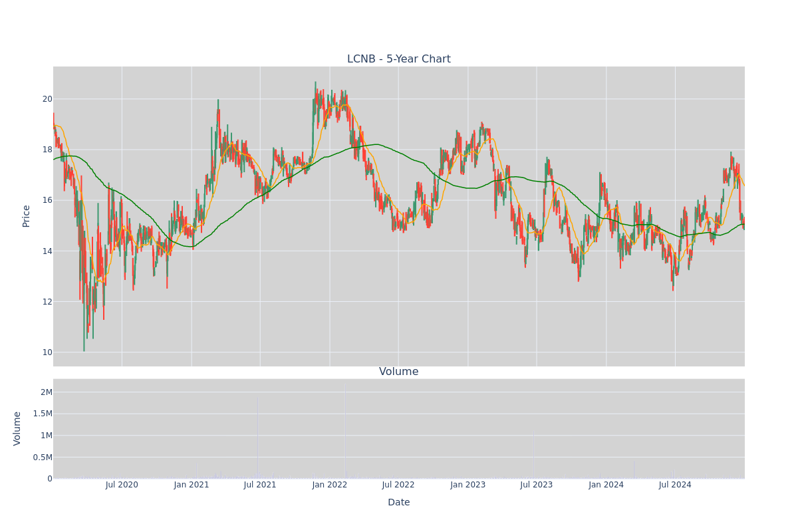Click the 1.5M volume tick label
Screen dimensions: 798x532
(42, 414)
